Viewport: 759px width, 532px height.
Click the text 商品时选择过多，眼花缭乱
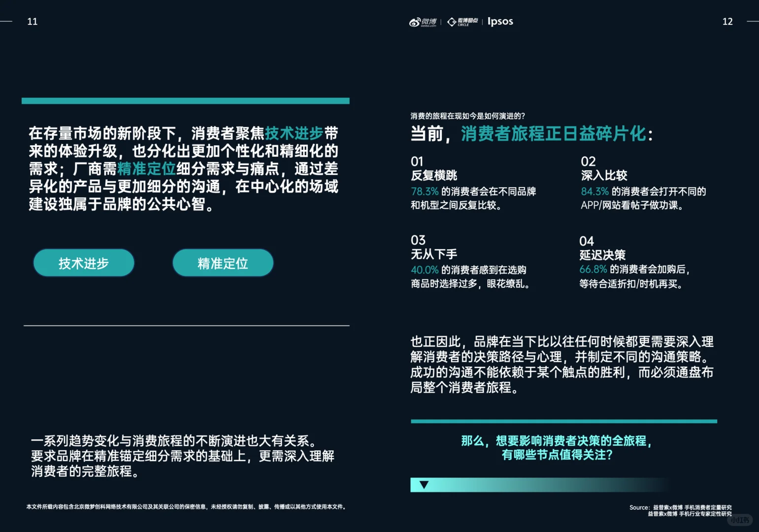pos(471,284)
